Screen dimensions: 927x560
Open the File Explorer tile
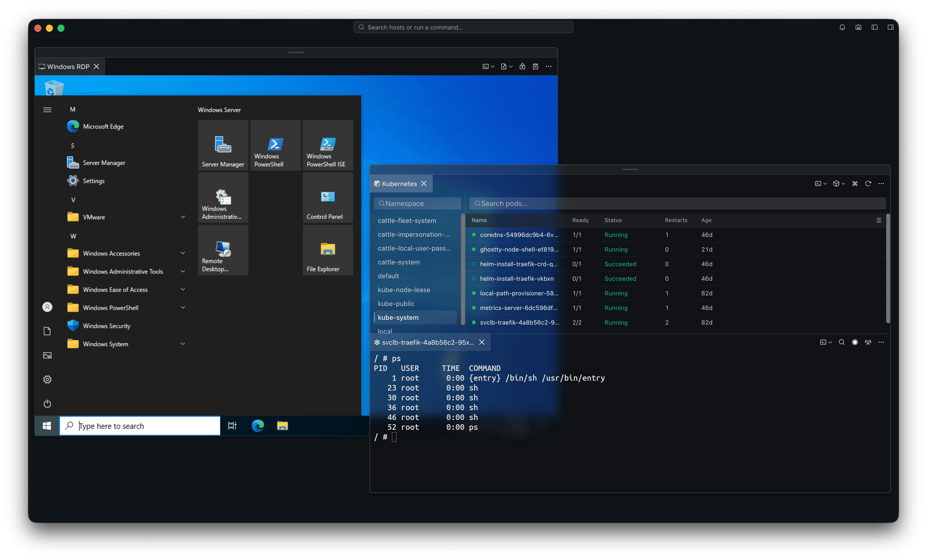click(x=328, y=250)
